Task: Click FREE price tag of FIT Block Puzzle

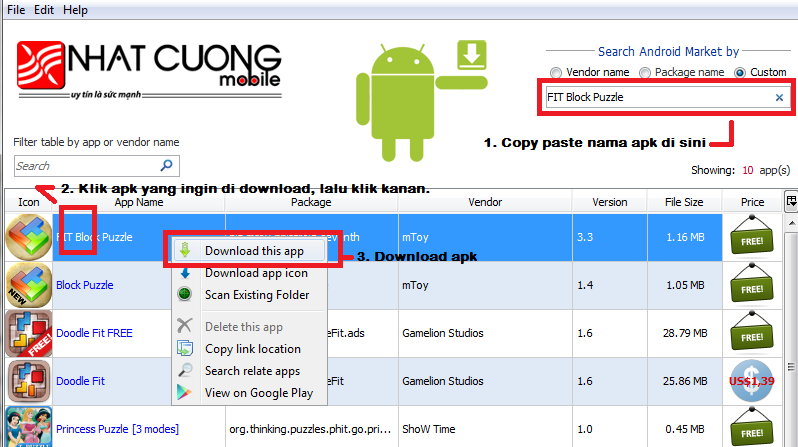Action: pyautogui.click(x=752, y=235)
